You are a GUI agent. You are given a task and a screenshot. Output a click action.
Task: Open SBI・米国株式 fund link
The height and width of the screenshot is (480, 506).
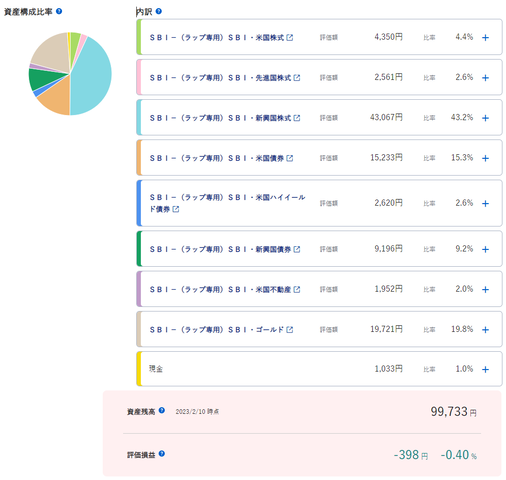point(217,37)
